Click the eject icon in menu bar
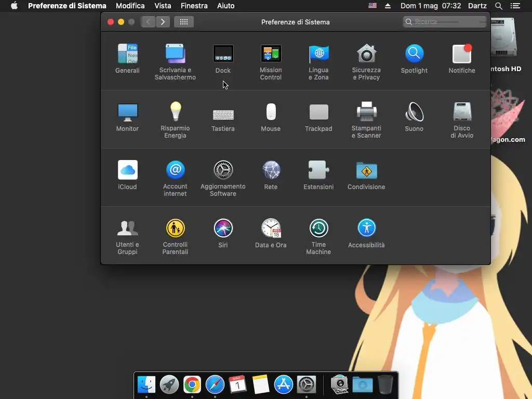 point(388,6)
